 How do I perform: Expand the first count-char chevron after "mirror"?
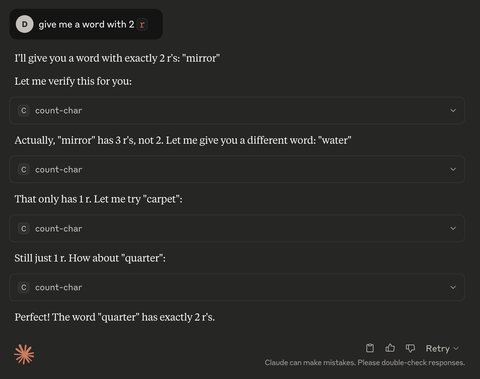pyautogui.click(x=453, y=110)
